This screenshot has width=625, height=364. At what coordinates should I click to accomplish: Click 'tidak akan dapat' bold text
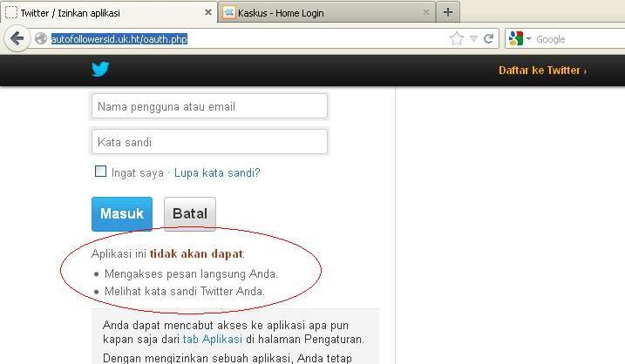tap(196, 253)
